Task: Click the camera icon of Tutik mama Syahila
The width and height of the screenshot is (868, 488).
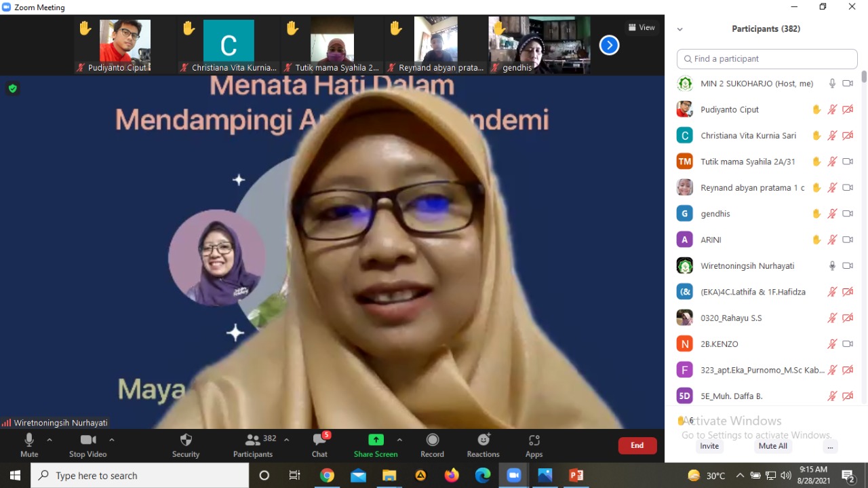Action: [x=848, y=162]
